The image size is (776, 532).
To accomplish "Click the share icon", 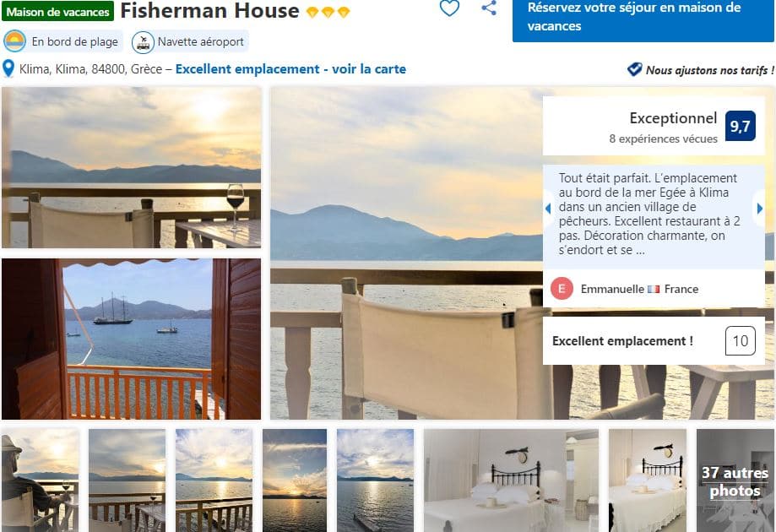I will pos(489,8).
